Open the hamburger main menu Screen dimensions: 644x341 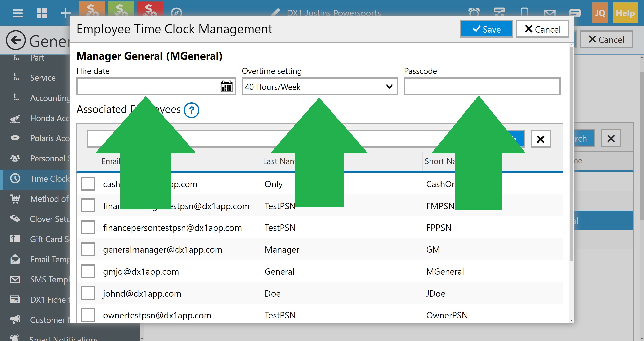(x=18, y=13)
